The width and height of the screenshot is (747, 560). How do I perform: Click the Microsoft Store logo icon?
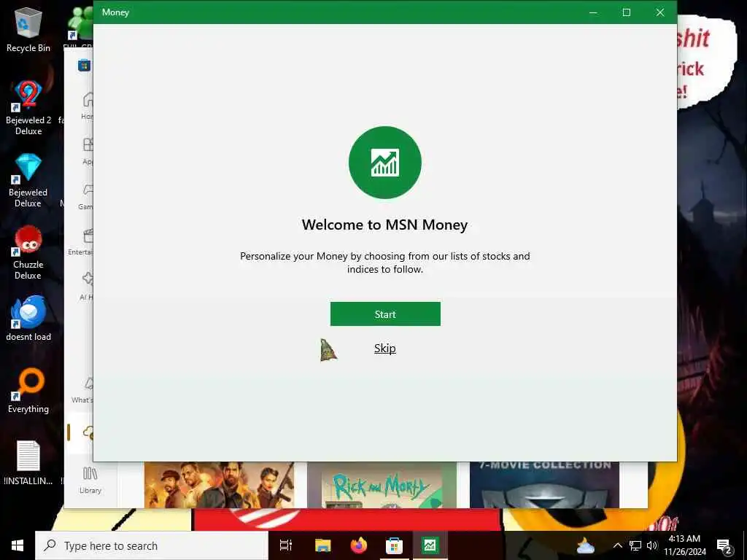click(84, 65)
